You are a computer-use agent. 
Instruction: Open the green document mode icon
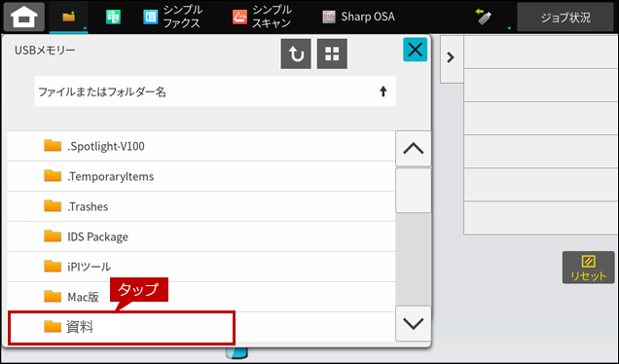tap(113, 17)
